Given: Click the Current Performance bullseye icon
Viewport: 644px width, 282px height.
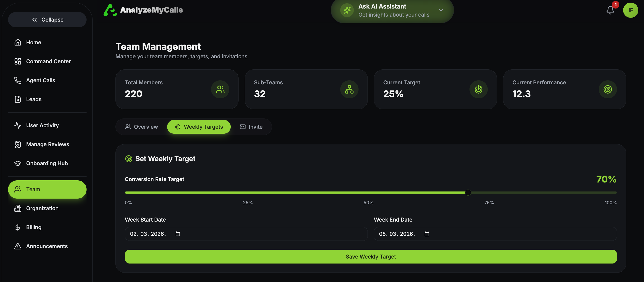Looking at the screenshot, I should [x=607, y=89].
